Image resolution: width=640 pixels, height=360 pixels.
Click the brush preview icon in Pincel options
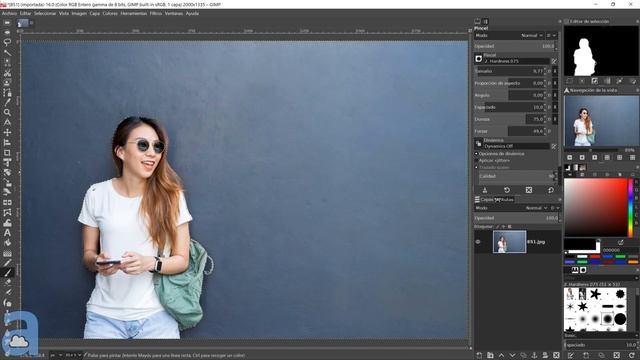pyautogui.click(x=479, y=59)
